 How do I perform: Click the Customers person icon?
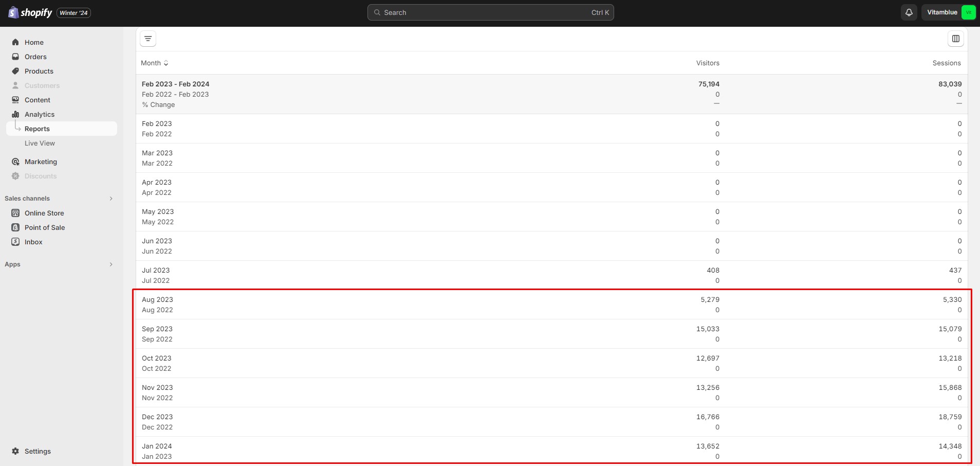click(15, 85)
